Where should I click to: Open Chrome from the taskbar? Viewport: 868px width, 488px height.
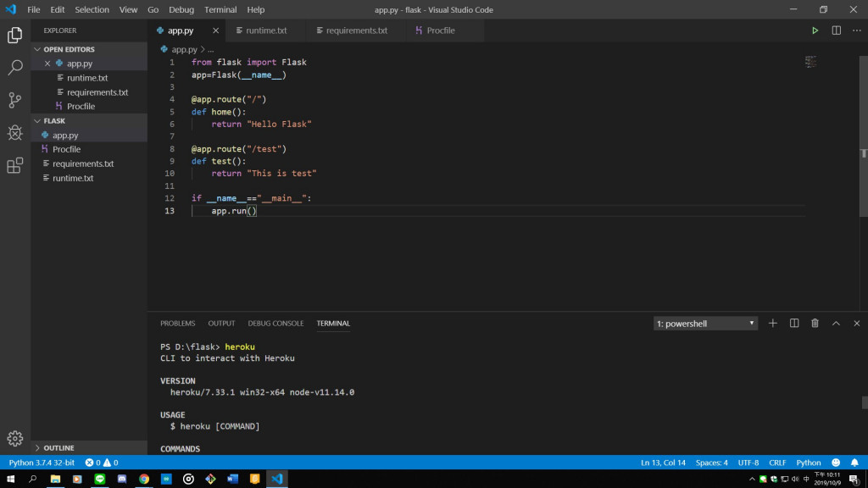pyautogui.click(x=144, y=479)
